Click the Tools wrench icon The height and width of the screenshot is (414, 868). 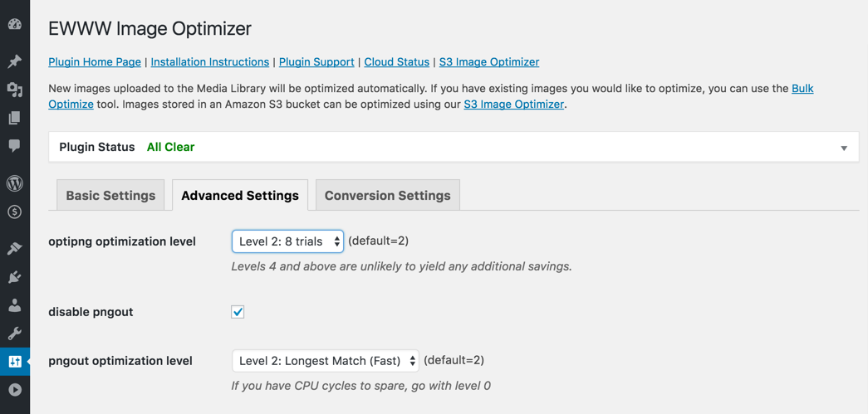[x=14, y=334]
